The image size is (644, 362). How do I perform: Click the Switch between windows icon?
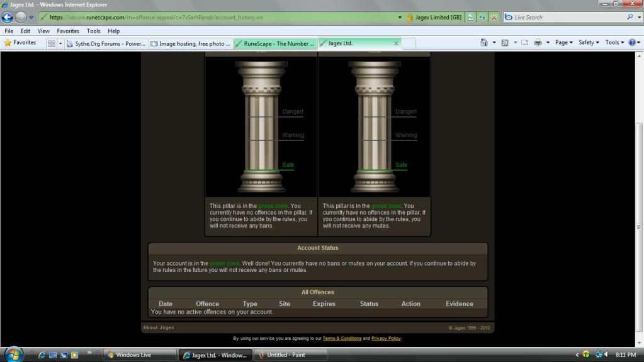pos(63,355)
